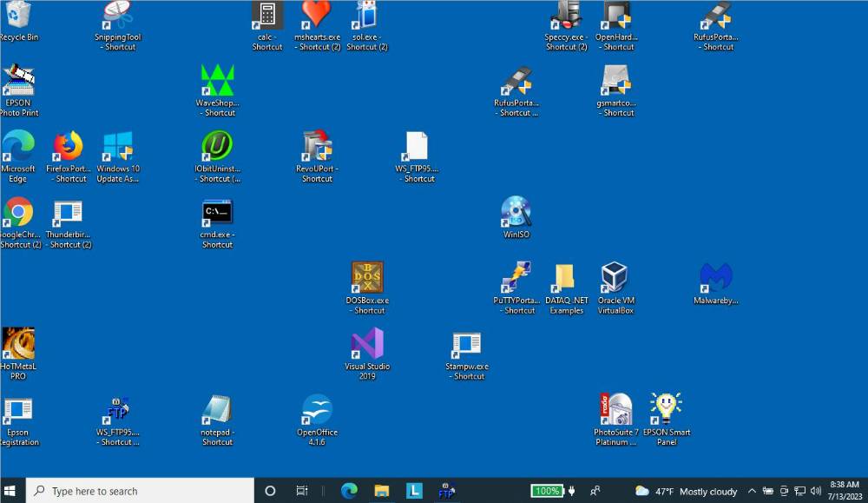
Task: Select the WinISO desktop icon
Action: pos(516,217)
